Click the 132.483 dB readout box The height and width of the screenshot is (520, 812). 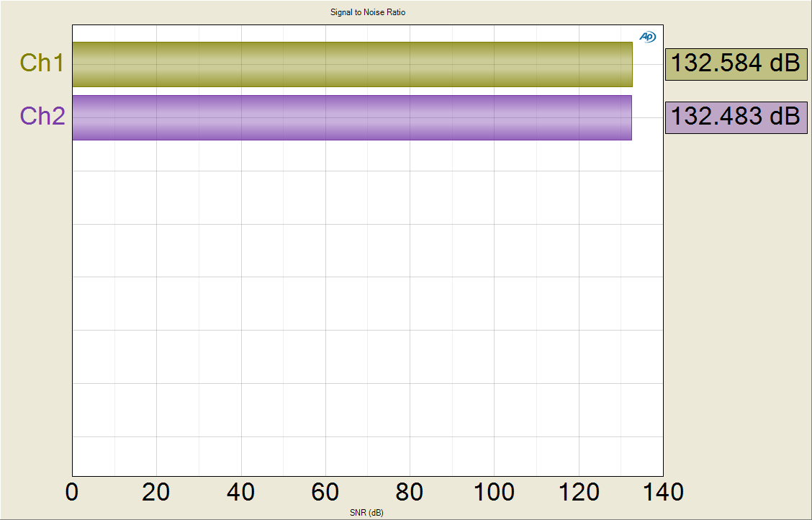pos(736,117)
